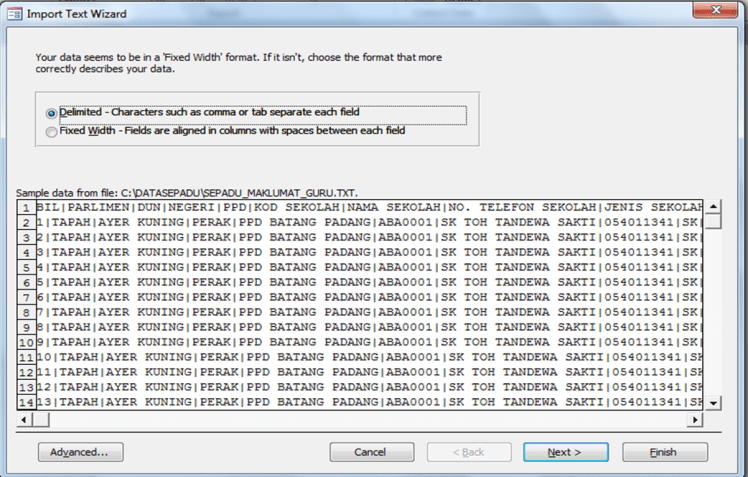Click Finish to complete the import
The height and width of the screenshot is (477, 748).
(665, 452)
